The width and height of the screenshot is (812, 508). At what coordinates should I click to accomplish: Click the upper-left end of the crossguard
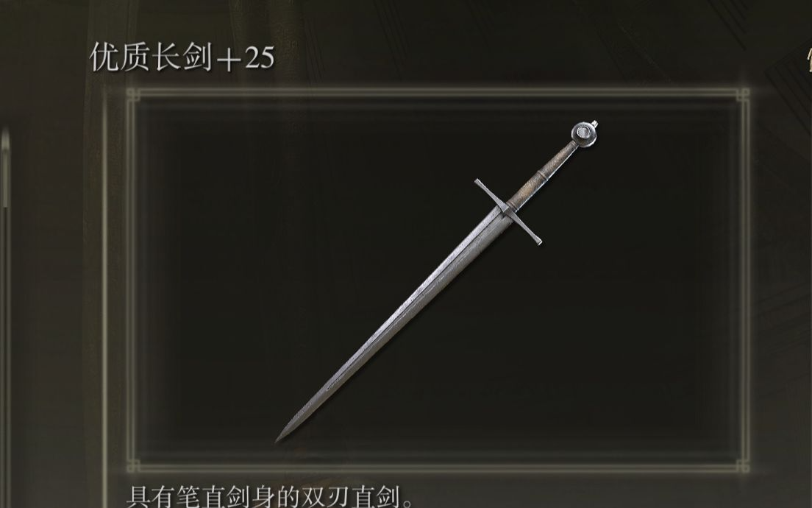pyautogui.click(x=479, y=183)
